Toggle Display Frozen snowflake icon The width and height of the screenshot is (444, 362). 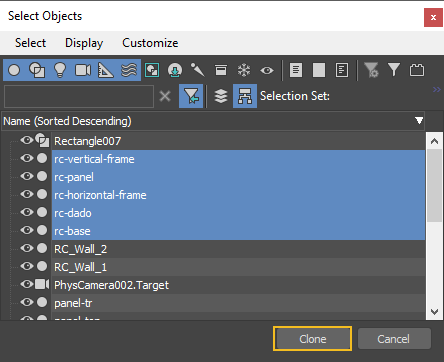coord(244,70)
